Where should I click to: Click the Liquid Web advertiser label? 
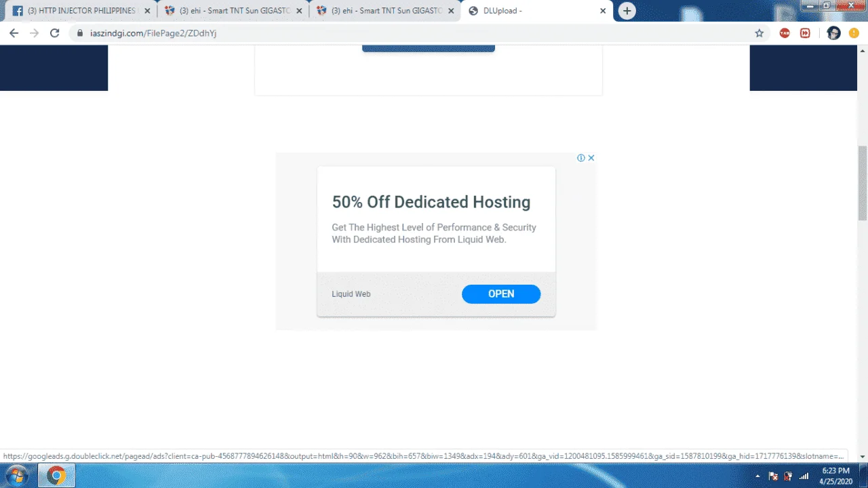(351, 294)
